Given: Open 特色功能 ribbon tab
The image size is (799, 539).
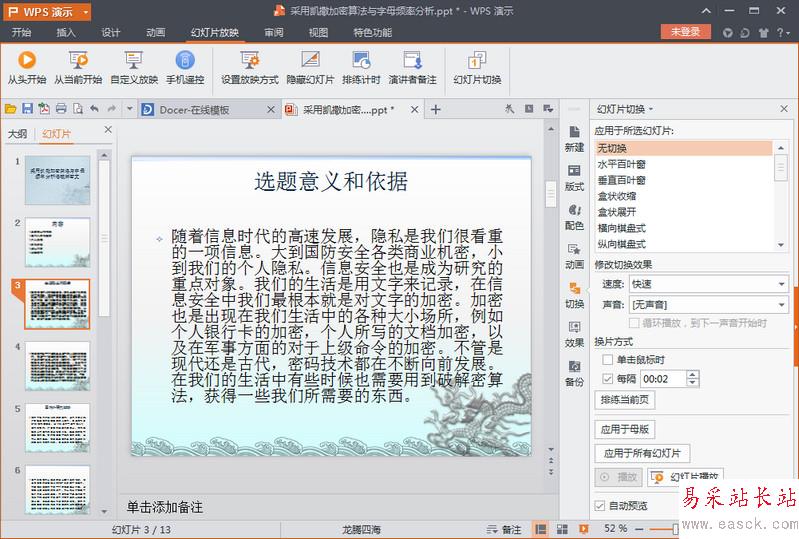Looking at the screenshot, I should click(x=372, y=33).
